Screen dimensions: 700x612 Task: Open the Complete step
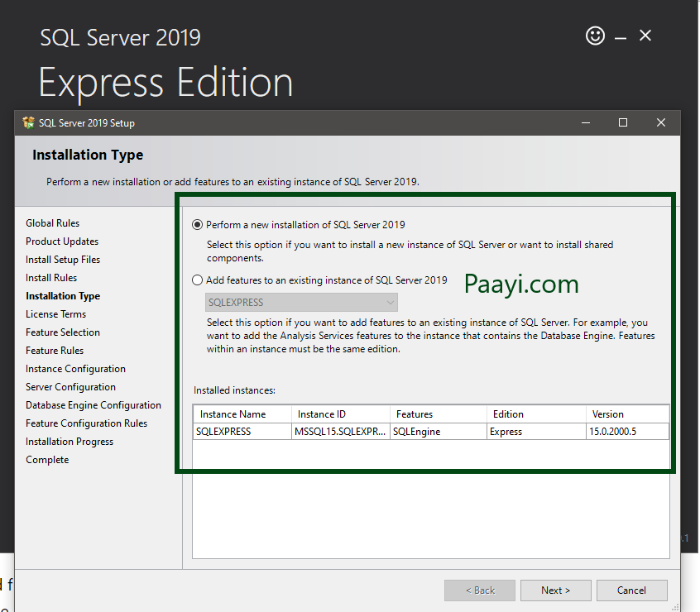click(x=47, y=459)
